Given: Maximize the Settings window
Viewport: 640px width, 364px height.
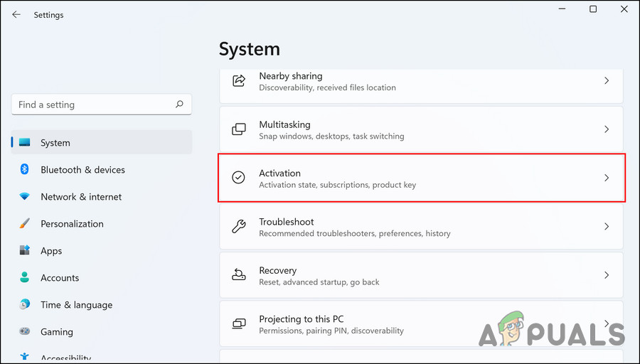Looking at the screenshot, I should (593, 9).
